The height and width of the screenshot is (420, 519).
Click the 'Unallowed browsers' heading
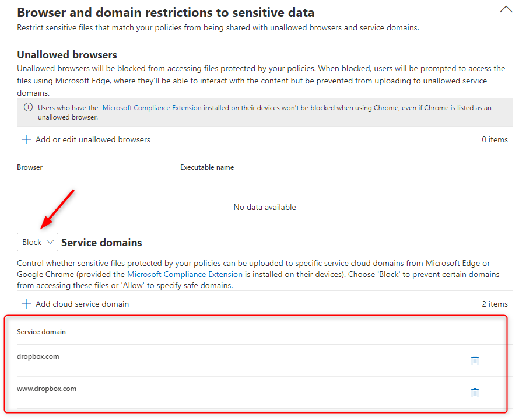tap(67, 55)
